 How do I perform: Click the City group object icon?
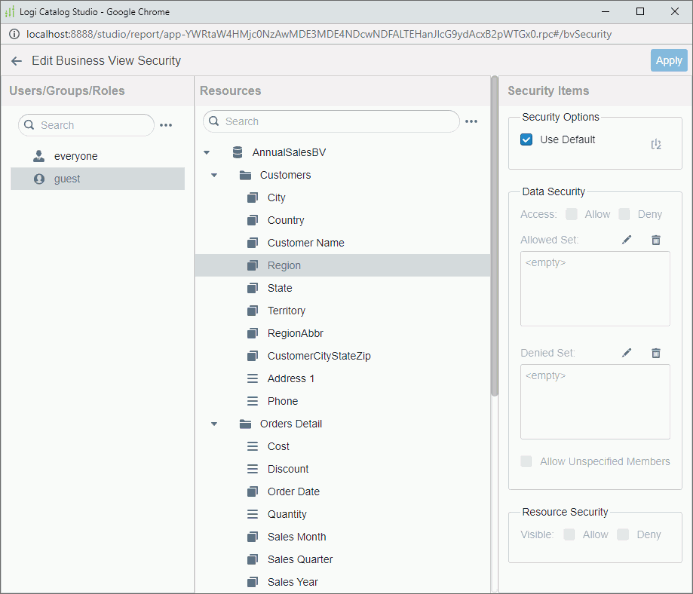pos(252,198)
